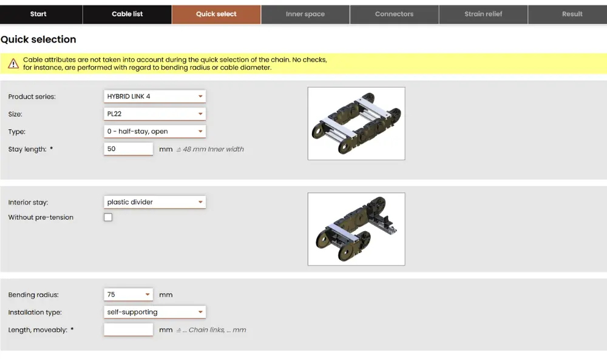Image resolution: width=607 pixels, height=364 pixels.
Task: Open the Inner space tab
Action: click(305, 15)
